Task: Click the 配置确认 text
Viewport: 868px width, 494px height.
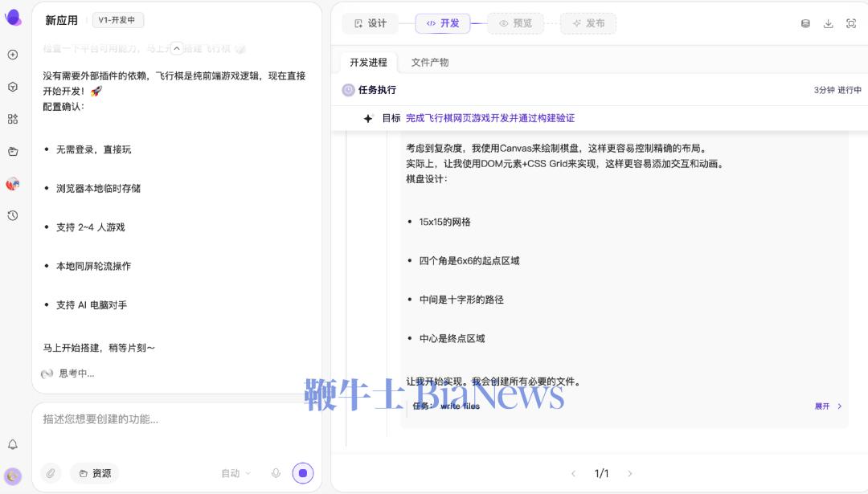Action: (x=63, y=107)
